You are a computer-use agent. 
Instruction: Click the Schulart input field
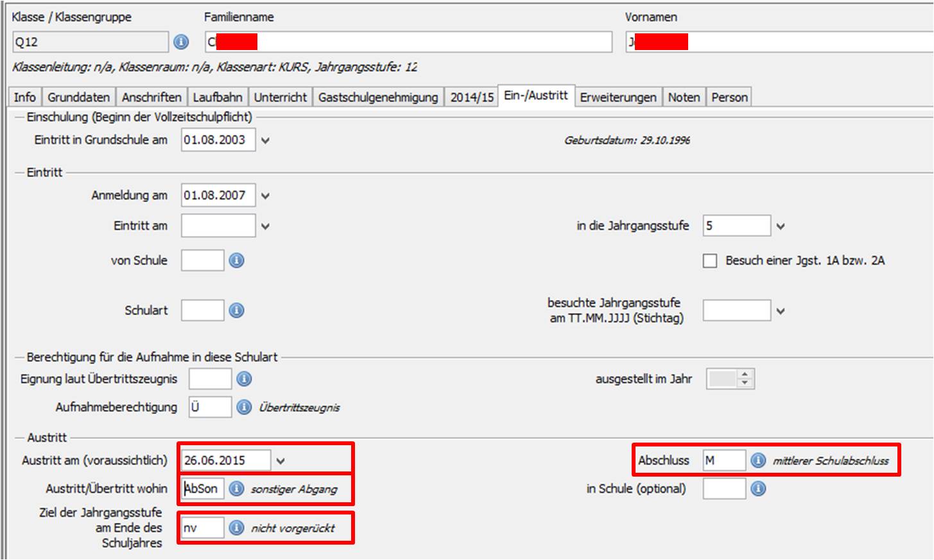(x=203, y=310)
